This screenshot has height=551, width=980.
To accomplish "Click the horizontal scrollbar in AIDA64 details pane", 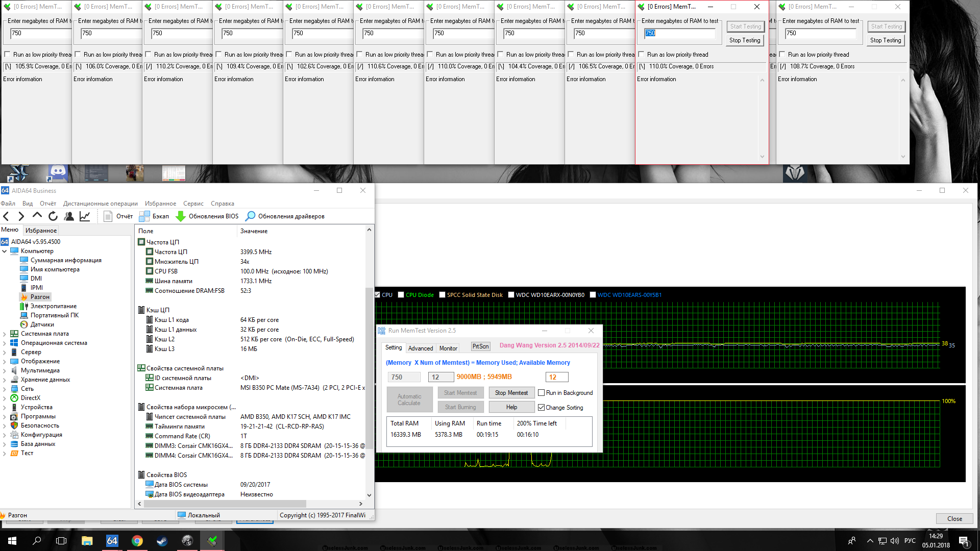I will 225,504.
